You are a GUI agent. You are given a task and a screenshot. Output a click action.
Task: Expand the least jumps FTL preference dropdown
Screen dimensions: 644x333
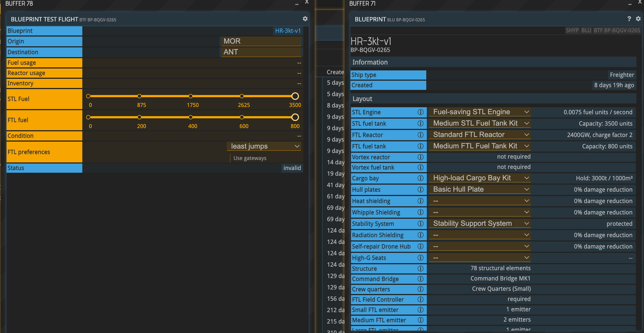[264, 146]
